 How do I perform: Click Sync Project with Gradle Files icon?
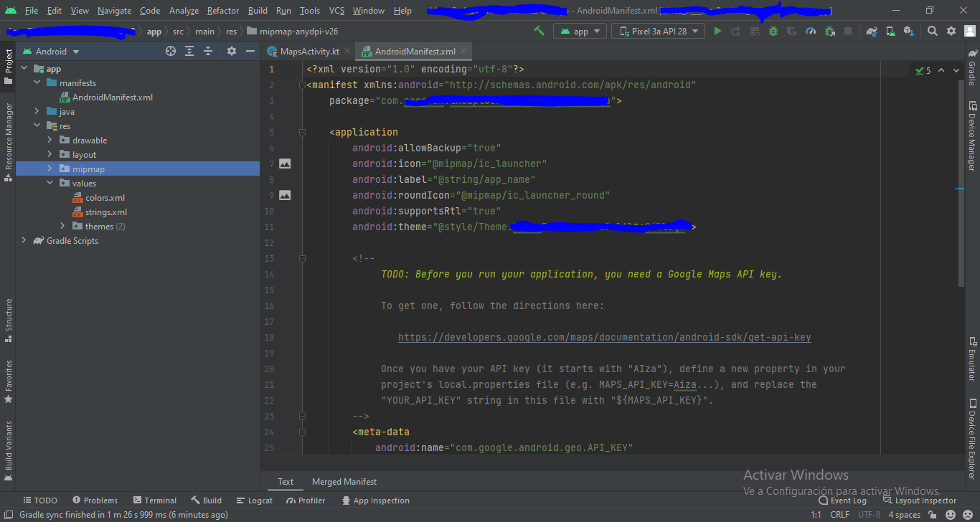click(872, 31)
